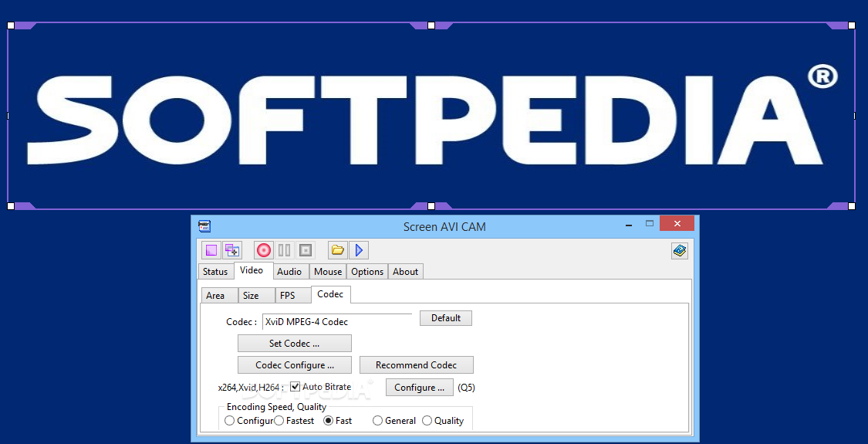Image resolution: width=868 pixels, height=444 pixels.
Task: Close the Screen AVI CAM window
Action: point(677,224)
